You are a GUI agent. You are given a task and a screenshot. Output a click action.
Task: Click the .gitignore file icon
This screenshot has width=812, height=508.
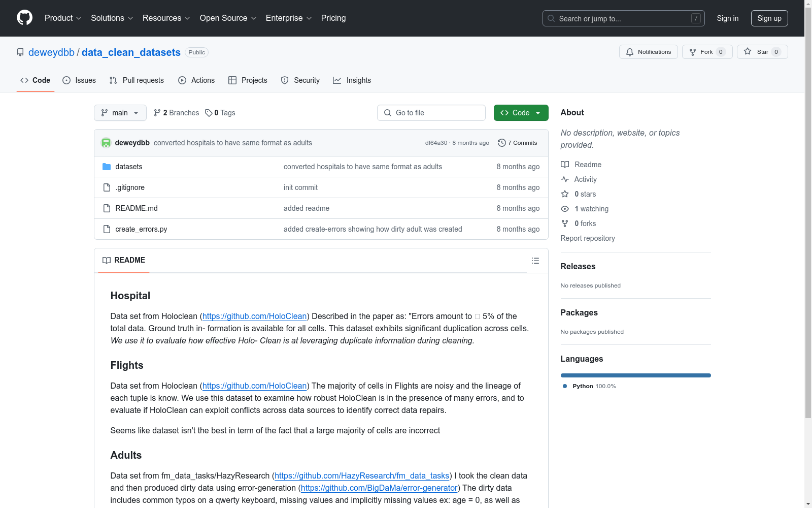pyautogui.click(x=107, y=187)
